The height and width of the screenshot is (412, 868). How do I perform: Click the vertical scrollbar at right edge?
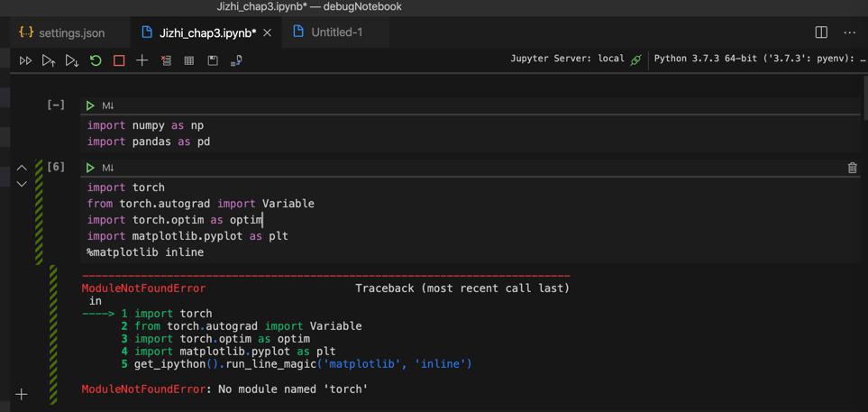pyautogui.click(x=865, y=98)
